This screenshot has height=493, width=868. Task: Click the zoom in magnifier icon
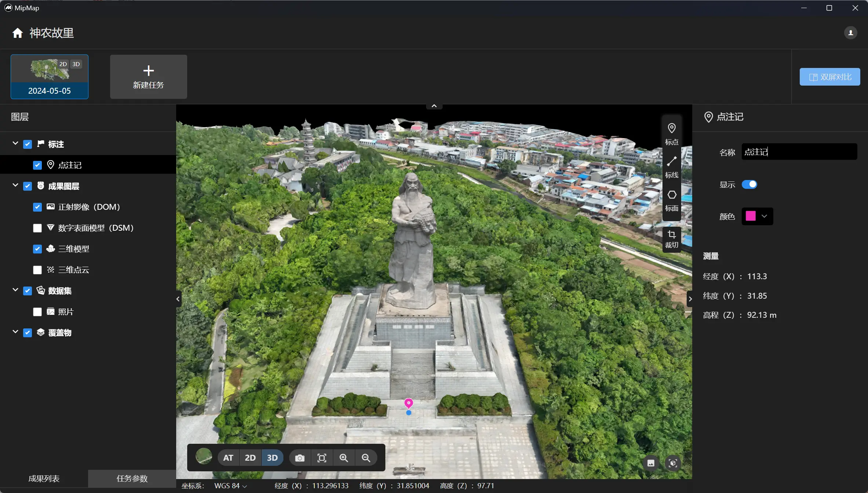(x=344, y=458)
